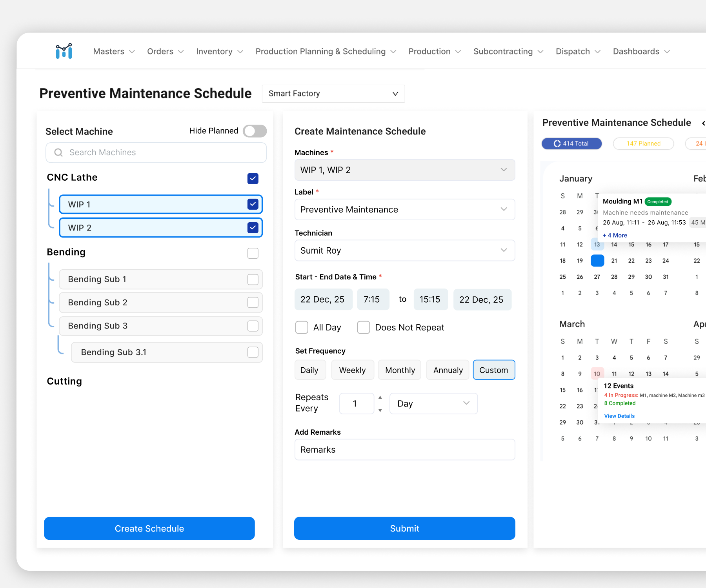Click the Submit button

pyautogui.click(x=405, y=528)
